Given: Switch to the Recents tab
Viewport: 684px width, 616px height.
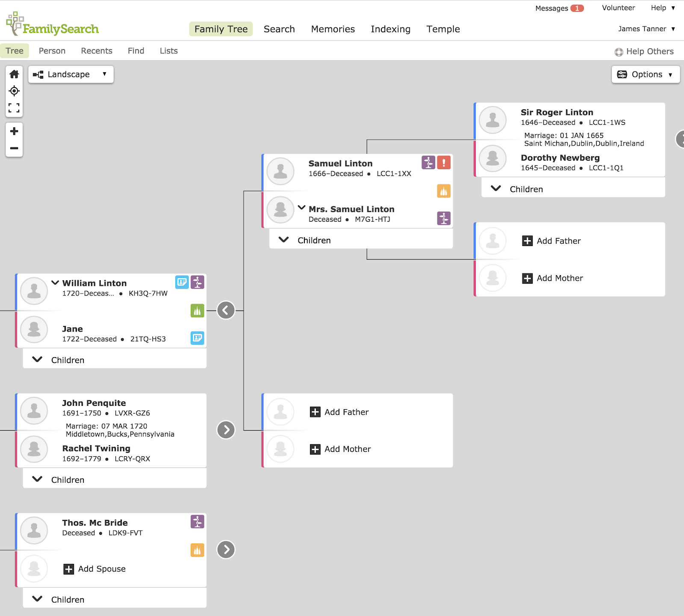Looking at the screenshot, I should tap(97, 51).
